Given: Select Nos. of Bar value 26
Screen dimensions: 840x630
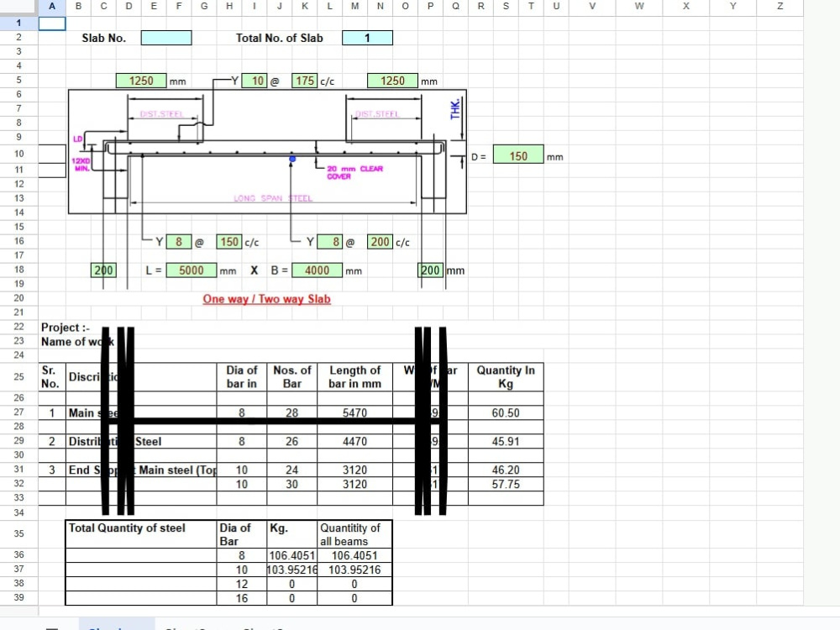Looking at the screenshot, I should coord(292,442).
